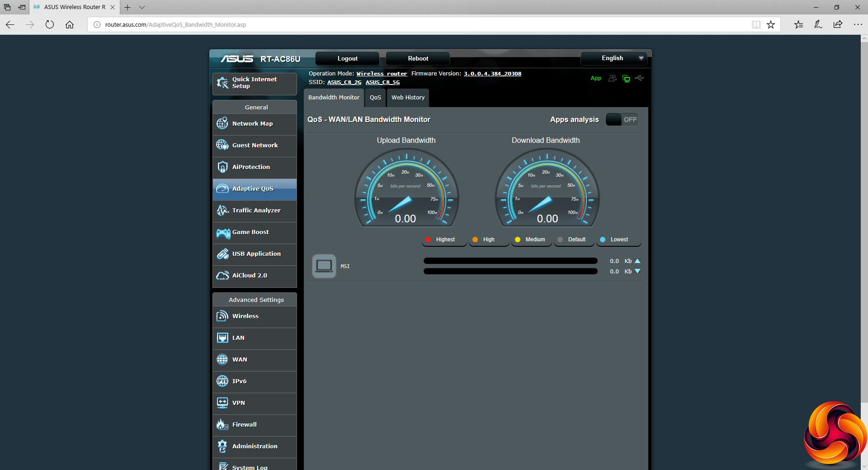Screen dimensions: 868x470
Task: Open the Traffic Analyzer icon
Action: tap(222, 210)
